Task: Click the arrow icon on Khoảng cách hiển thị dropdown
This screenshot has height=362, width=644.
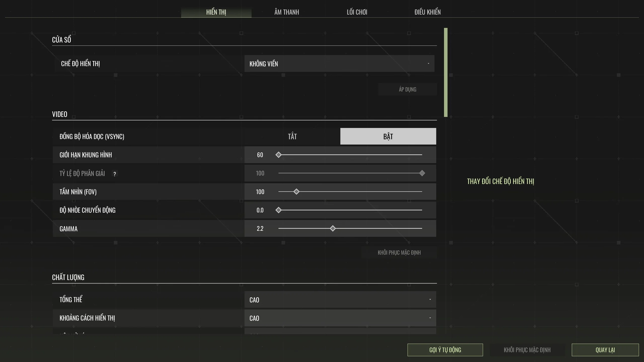Action: pyautogui.click(x=430, y=318)
